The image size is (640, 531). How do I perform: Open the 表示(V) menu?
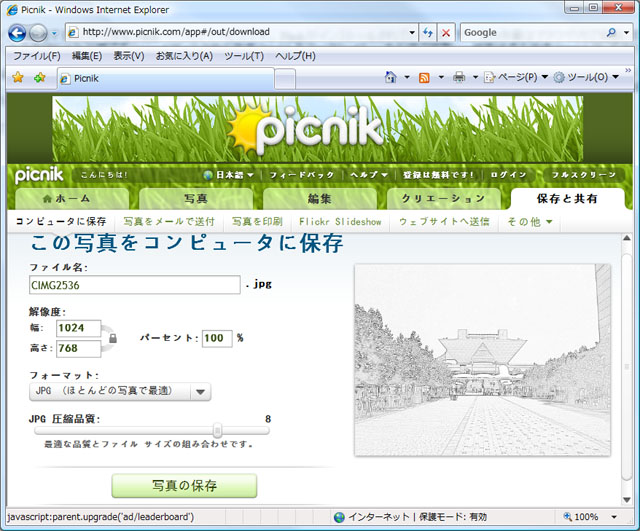click(129, 56)
